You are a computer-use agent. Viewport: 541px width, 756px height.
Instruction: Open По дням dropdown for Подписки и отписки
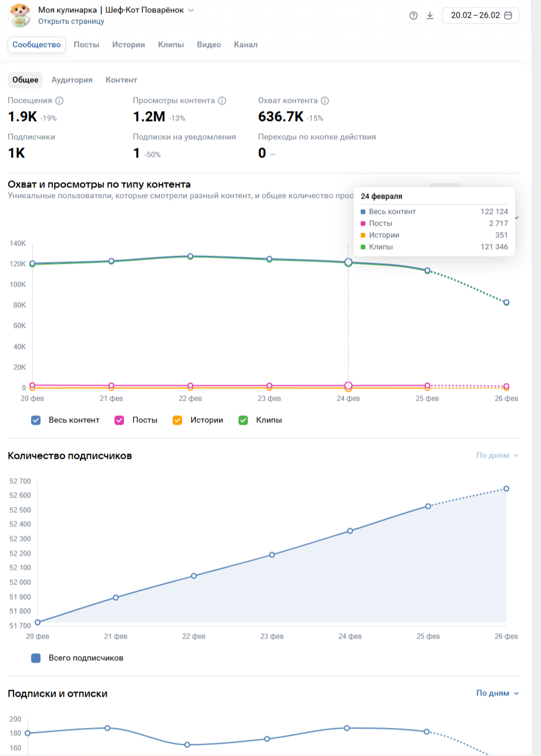498,693
